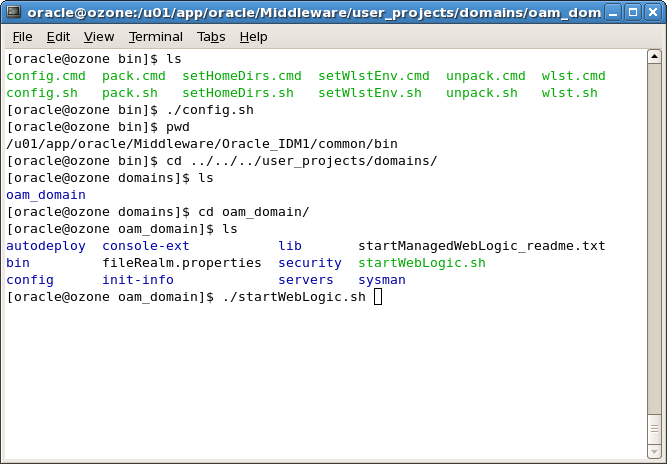Open the File menu
This screenshot has height=464, width=667.
click(x=22, y=37)
